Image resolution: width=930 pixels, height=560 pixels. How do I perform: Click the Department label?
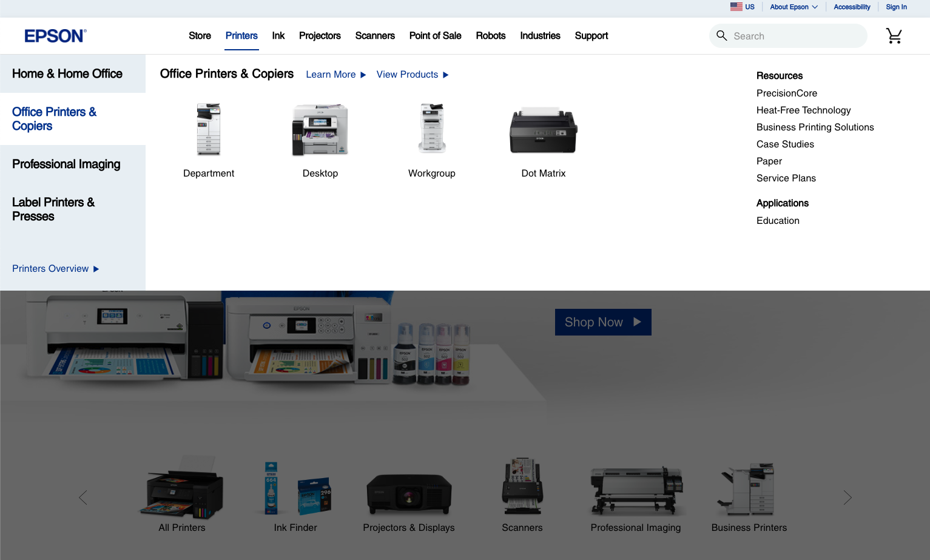pyautogui.click(x=209, y=174)
